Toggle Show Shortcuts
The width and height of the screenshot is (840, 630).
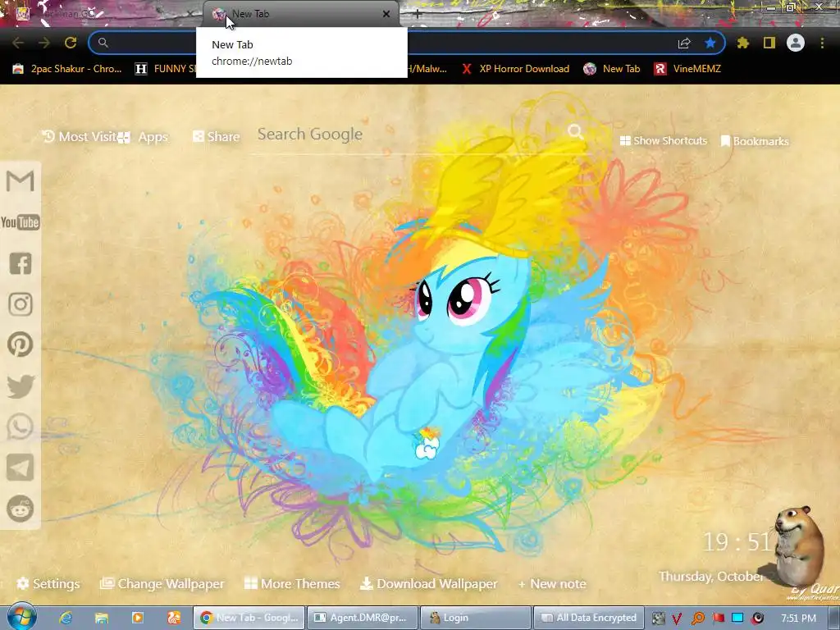[x=664, y=141]
